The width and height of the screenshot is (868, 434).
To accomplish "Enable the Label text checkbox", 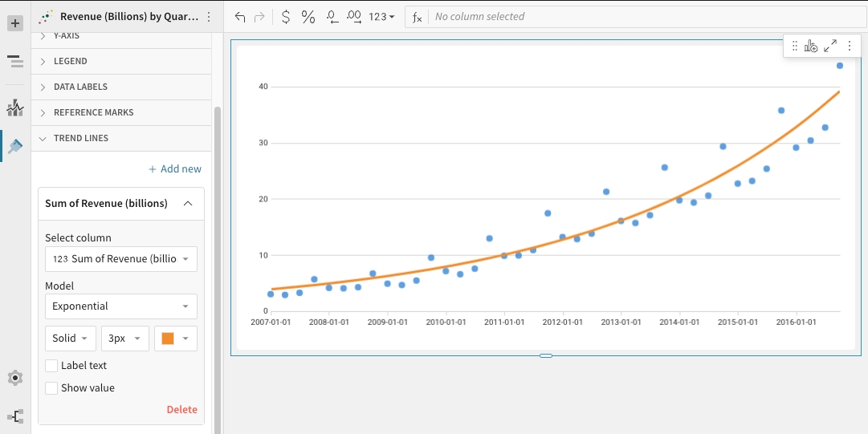I will click(52, 366).
